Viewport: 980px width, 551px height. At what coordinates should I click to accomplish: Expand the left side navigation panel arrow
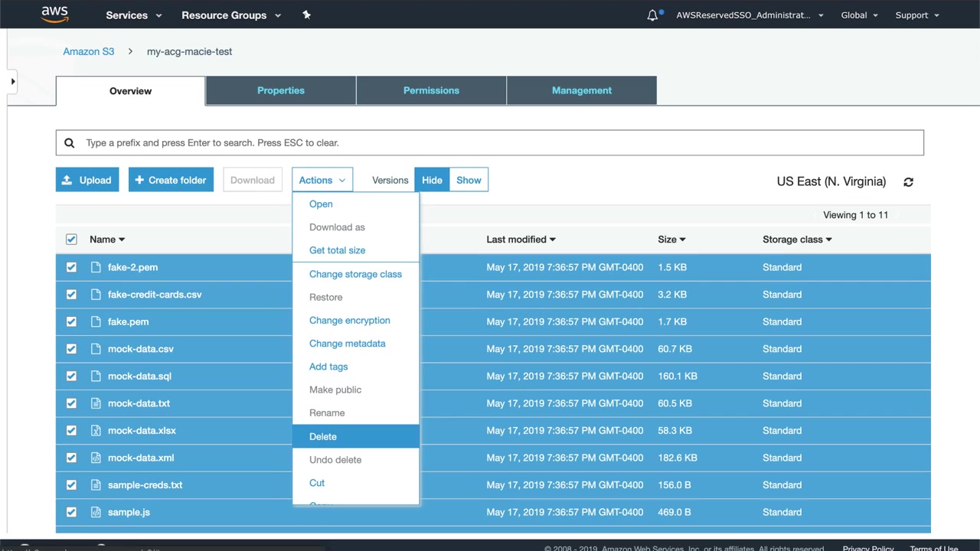(12, 81)
